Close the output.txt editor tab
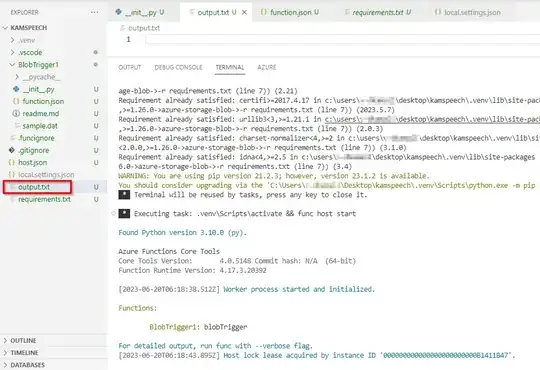Image resolution: width=540 pixels, height=370 pixels. (x=244, y=12)
